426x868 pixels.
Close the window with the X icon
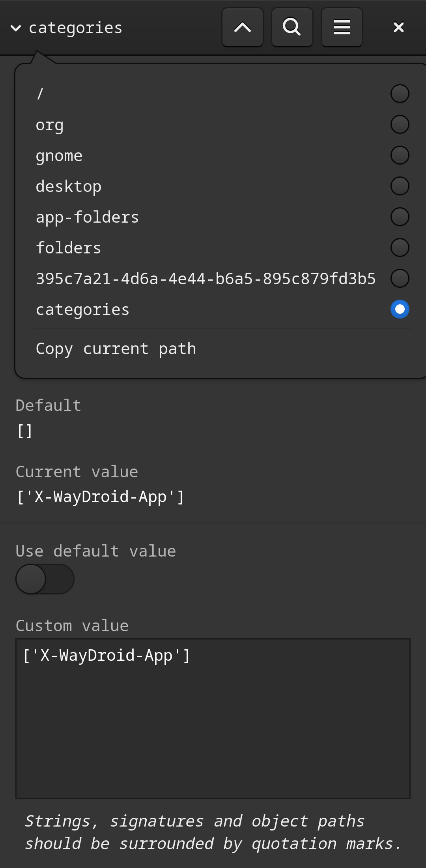(x=399, y=27)
